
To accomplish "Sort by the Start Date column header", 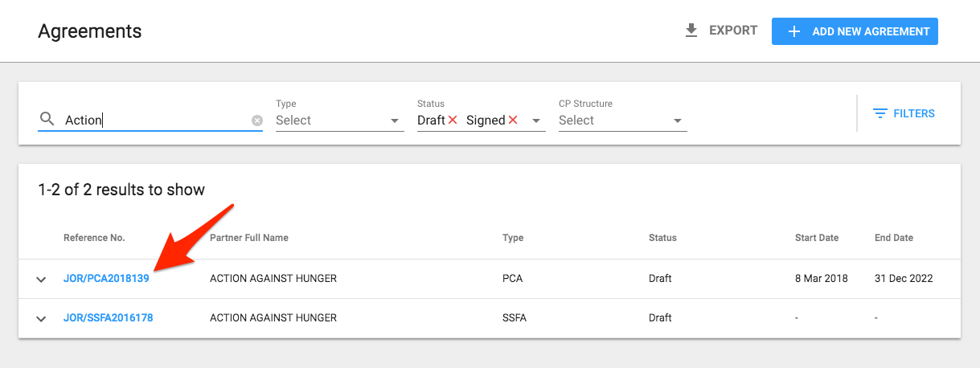I will click(x=817, y=238).
